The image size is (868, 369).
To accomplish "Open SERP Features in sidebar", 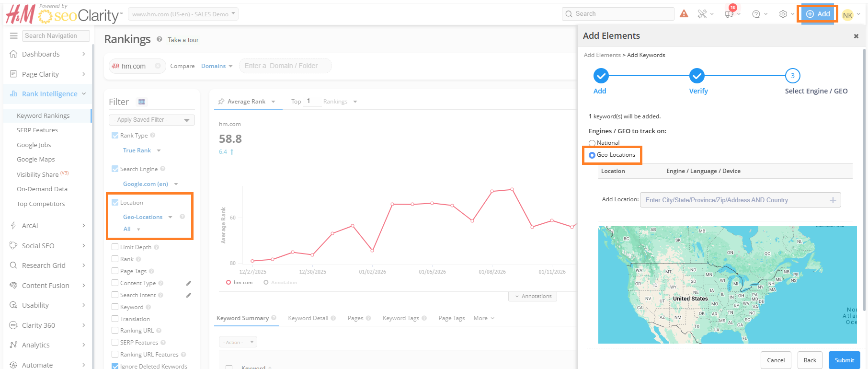I will 37,130.
